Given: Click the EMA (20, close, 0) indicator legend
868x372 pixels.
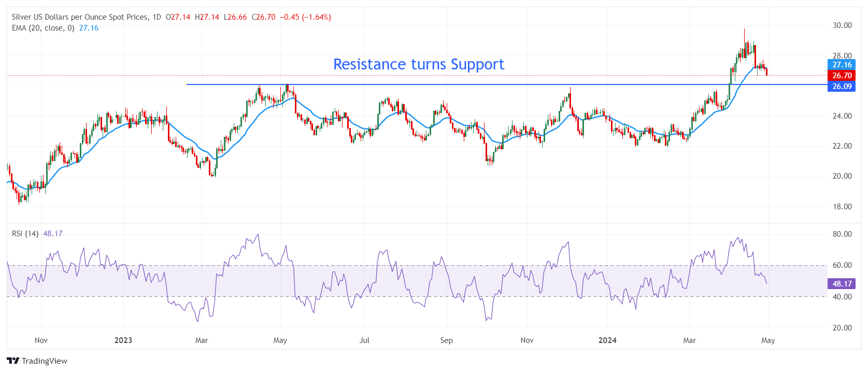Looking at the screenshot, I should point(43,28).
